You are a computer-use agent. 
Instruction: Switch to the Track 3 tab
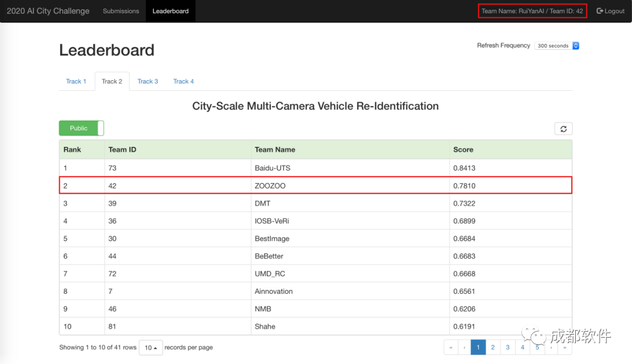[x=147, y=81]
